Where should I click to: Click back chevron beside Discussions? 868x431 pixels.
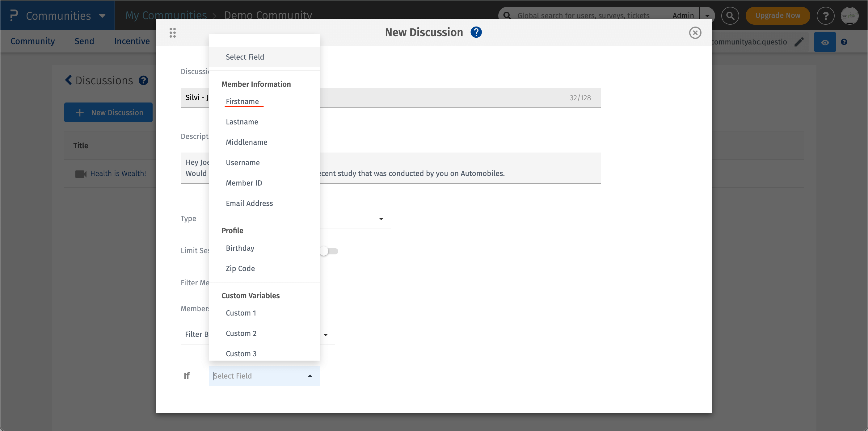point(68,80)
